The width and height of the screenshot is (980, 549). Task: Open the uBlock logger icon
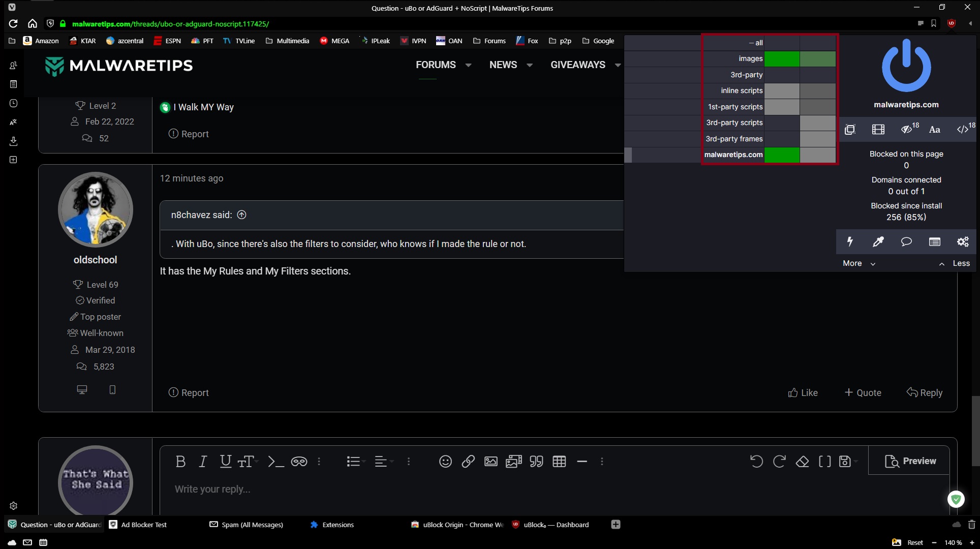pyautogui.click(x=935, y=242)
